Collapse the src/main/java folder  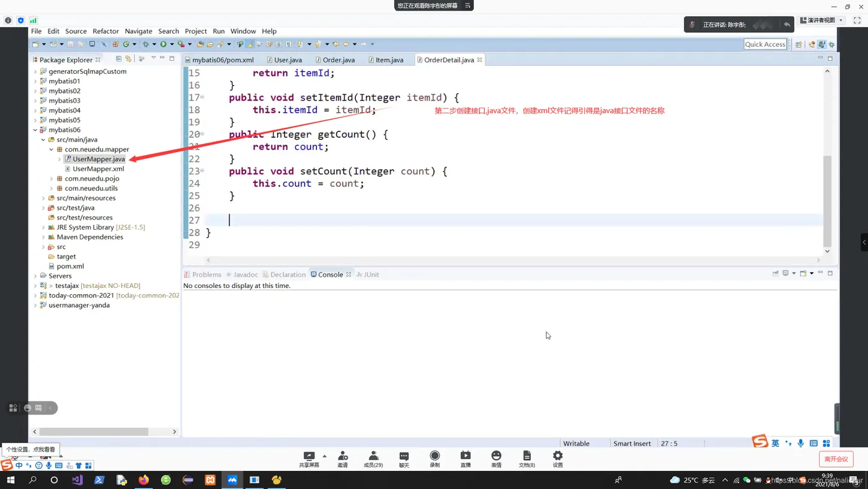point(43,140)
